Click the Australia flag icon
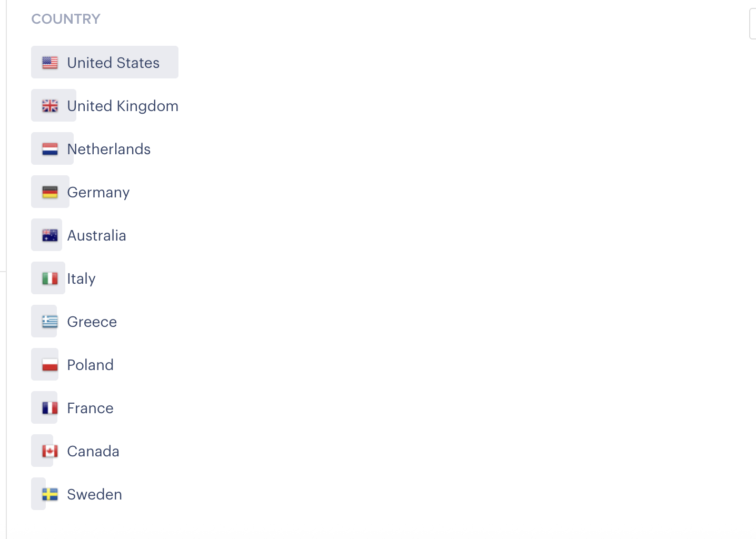 50,235
